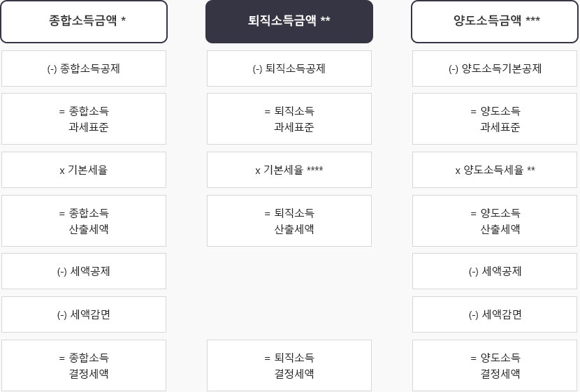Open the 양도소득 과세표준 box
Image resolution: width=580 pixels, height=392 pixels.
point(495,119)
